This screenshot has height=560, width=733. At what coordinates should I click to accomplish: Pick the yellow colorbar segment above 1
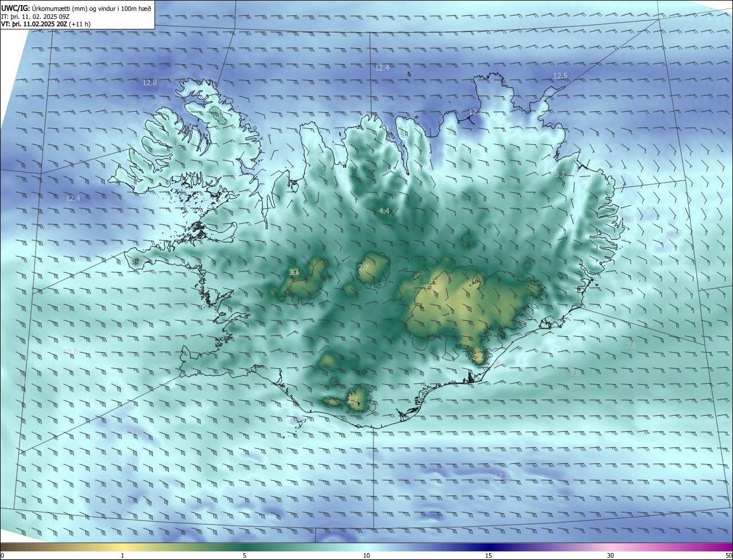point(123,547)
